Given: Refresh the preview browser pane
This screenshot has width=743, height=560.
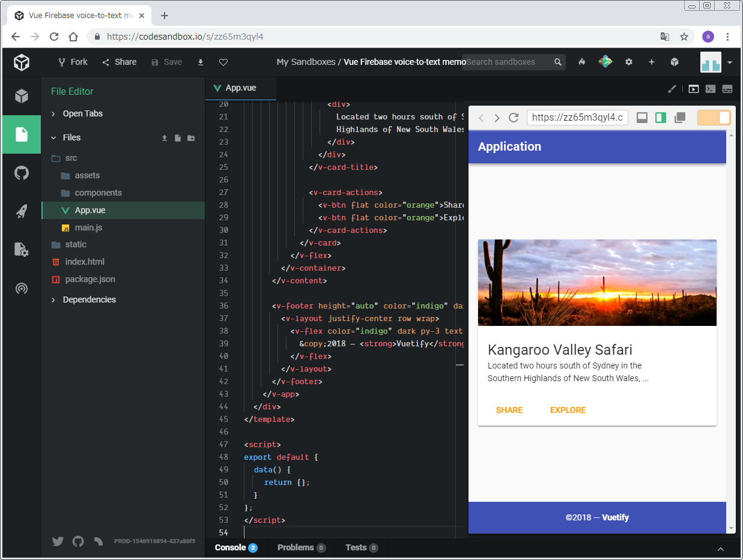Looking at the screenshot, I should (514, 118).
